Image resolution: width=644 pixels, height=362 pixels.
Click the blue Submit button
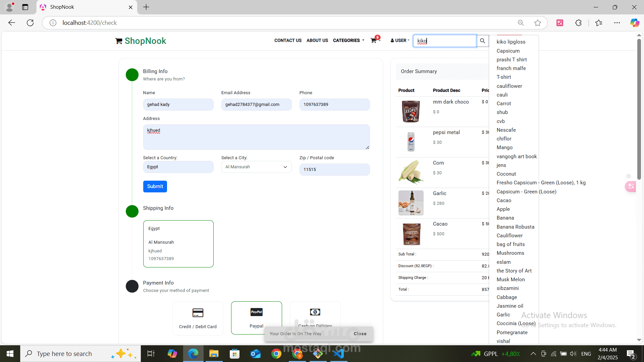155,186
